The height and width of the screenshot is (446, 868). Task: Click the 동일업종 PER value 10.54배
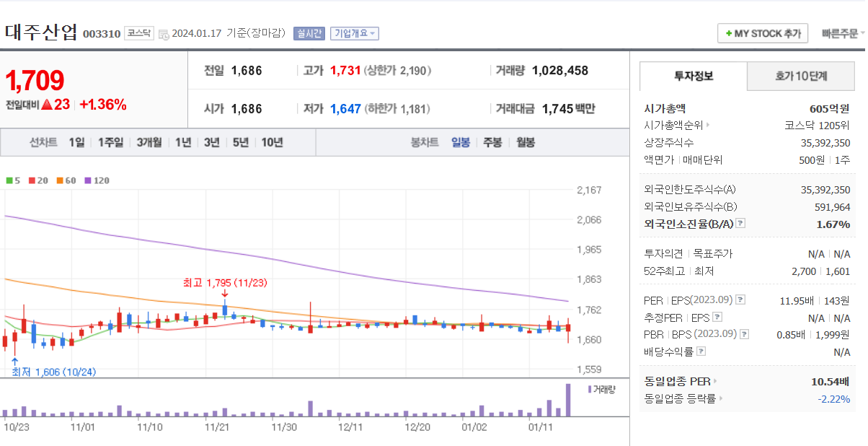(x=829, y=381)
